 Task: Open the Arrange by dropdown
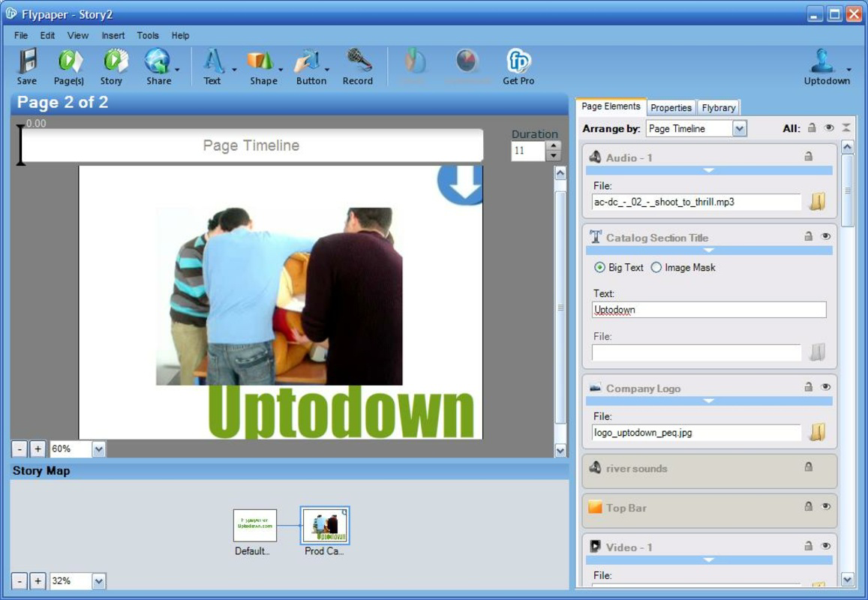[x=739, y=129]
